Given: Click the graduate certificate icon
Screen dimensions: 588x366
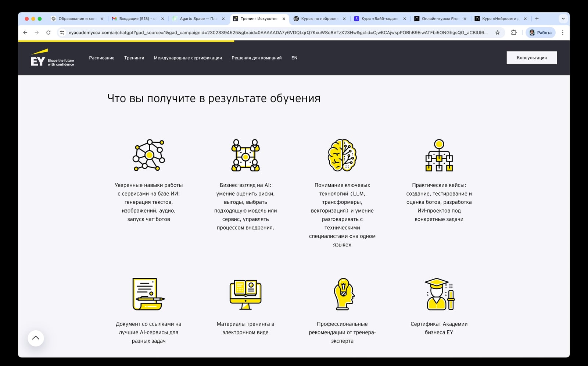Looking at the screenshot, I should click(x=439, y=294).
